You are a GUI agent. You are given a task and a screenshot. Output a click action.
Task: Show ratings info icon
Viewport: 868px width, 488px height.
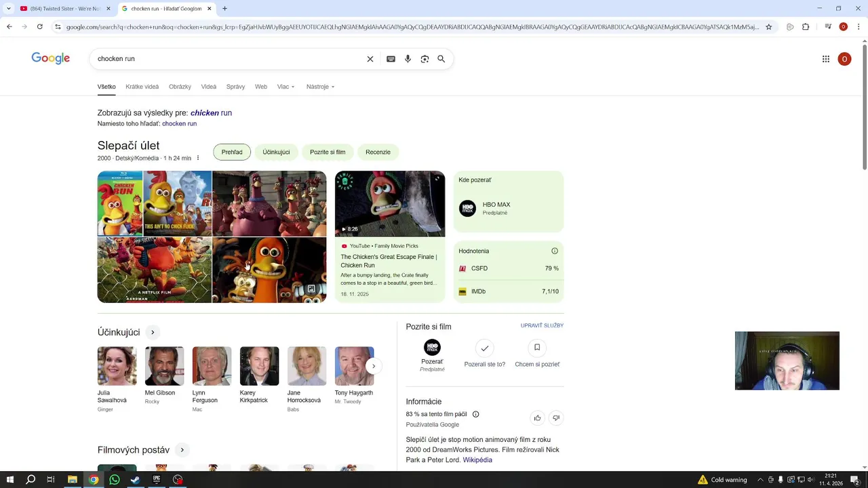tap(555, 251)
